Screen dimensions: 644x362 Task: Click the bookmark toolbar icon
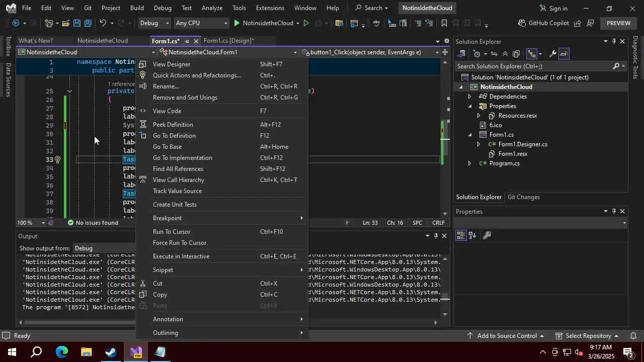(x=444, y=23)
